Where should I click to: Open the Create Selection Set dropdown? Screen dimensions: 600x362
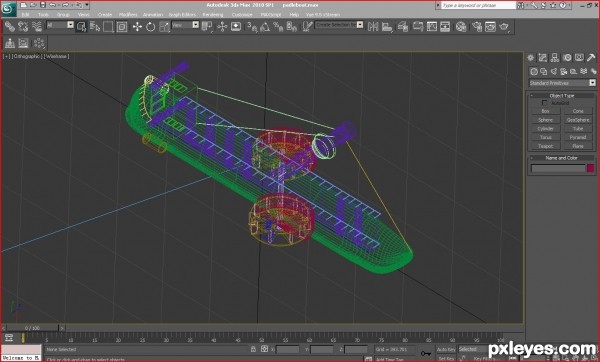point(339,25)
